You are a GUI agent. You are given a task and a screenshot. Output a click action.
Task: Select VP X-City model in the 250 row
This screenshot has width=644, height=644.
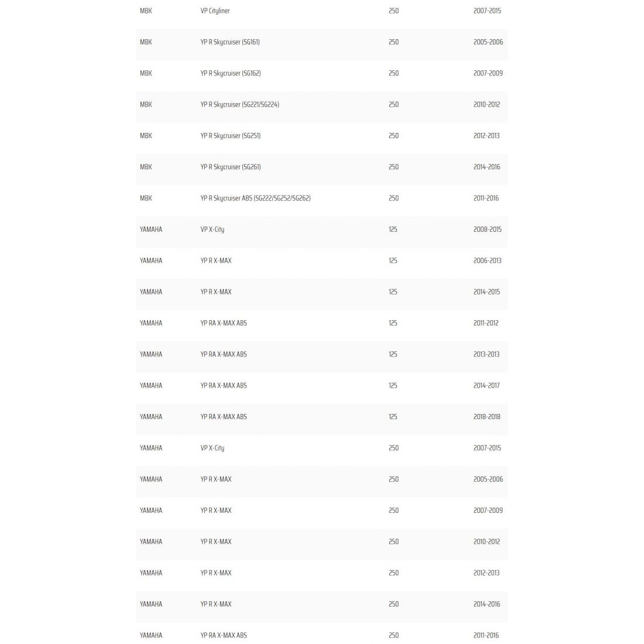[213, 448]
